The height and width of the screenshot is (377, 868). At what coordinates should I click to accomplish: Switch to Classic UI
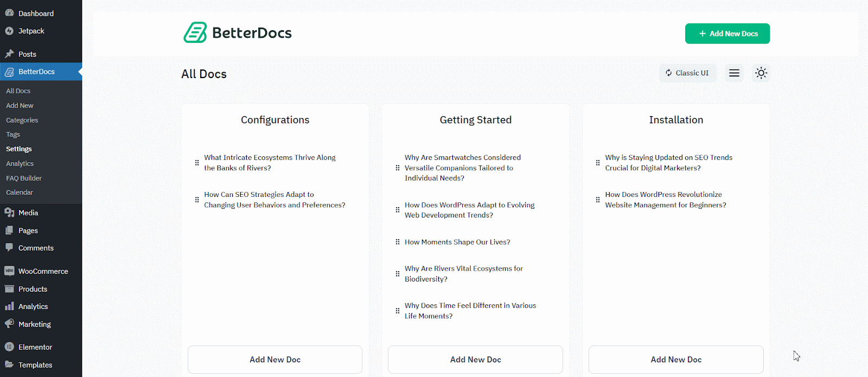coord(687,73)
